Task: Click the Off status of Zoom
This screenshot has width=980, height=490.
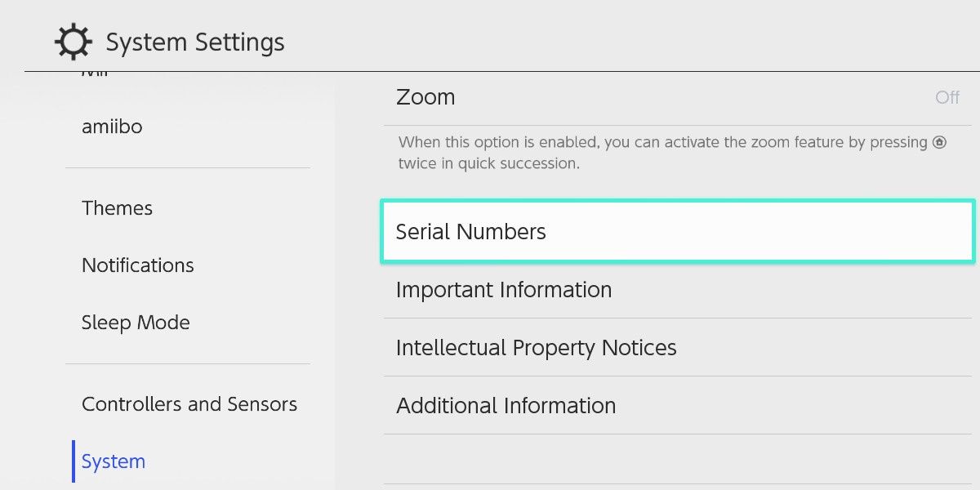Action: click(947, 97)
